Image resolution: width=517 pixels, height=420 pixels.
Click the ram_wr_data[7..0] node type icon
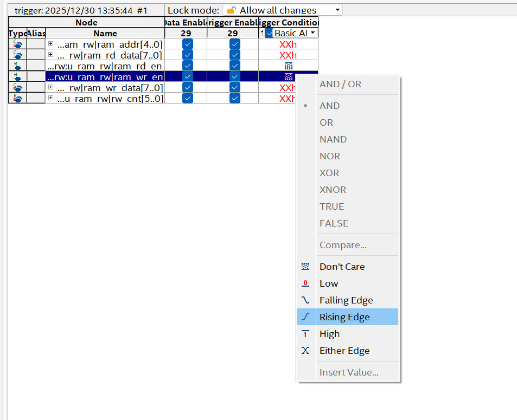click(x=17, y=88)
